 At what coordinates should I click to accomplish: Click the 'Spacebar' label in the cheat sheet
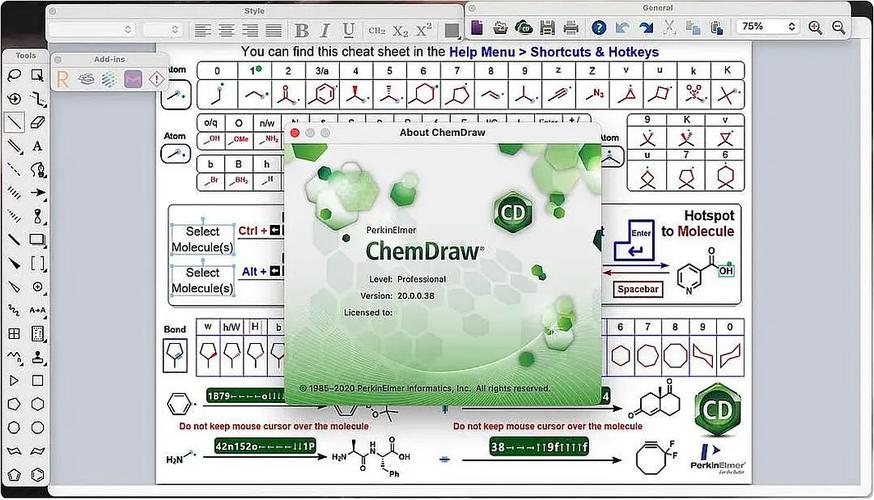(638, 289)
